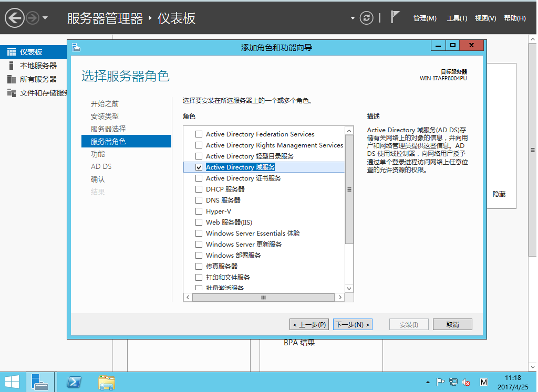Check the DHCP 服务器 role

199,189
